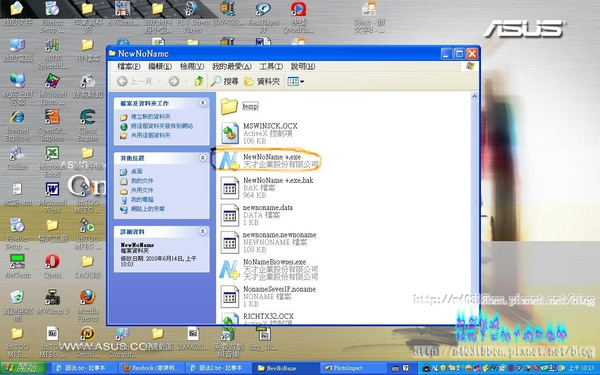This screenshot has height=375, width=600.
Task: Select the Mozilla Firefox desktop icon
Action: coord(88,305)
